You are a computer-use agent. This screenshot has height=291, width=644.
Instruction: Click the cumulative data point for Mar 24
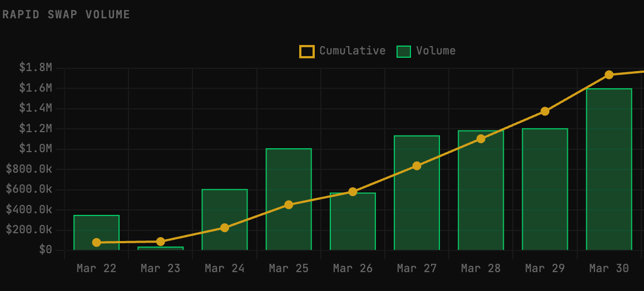coord(225,228)
